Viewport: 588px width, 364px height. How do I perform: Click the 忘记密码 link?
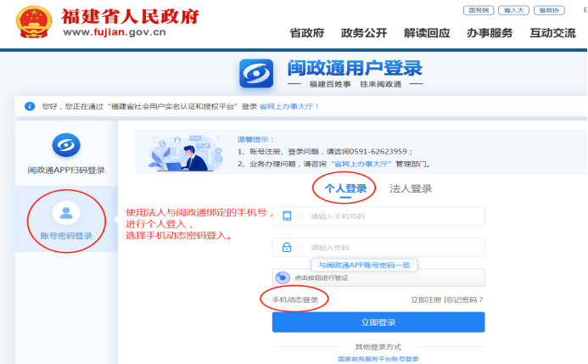click(x=464, y=300)
